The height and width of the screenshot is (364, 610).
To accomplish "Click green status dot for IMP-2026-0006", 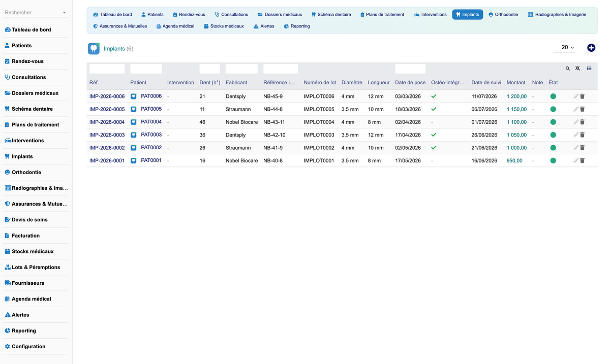I will point(553,96).
